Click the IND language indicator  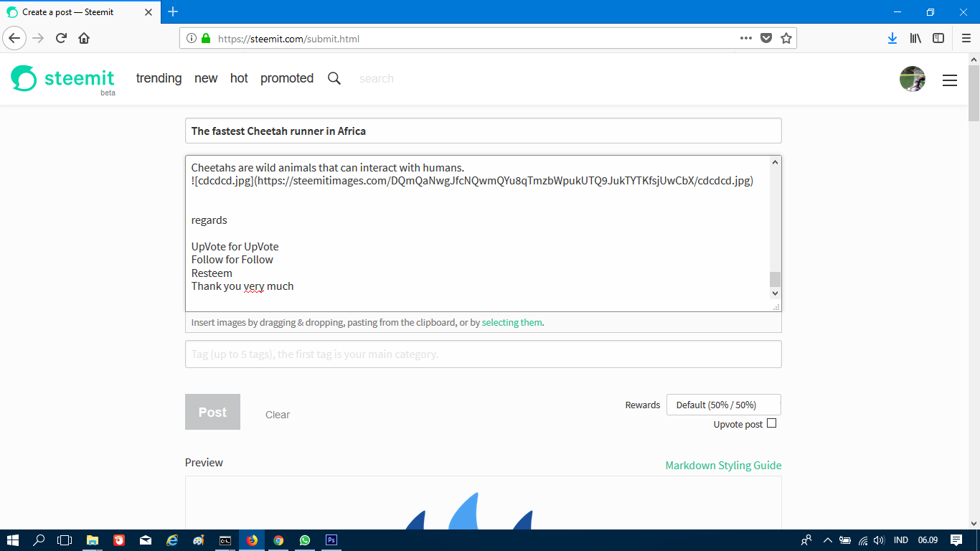click(901, 540)
